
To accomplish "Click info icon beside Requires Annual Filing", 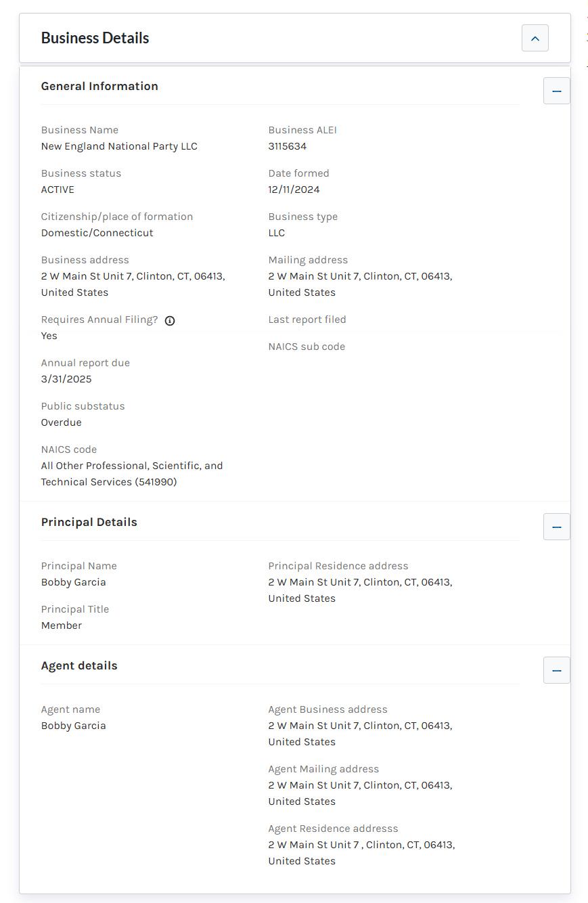I will pos(170,321).
